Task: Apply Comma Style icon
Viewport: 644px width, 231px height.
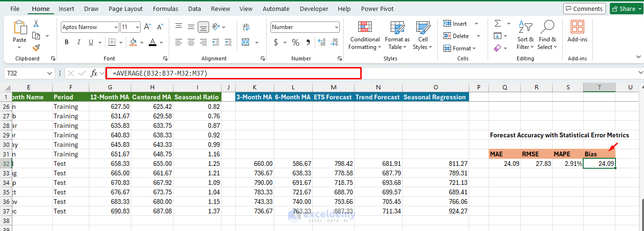Action: click(x=308, y=42)
